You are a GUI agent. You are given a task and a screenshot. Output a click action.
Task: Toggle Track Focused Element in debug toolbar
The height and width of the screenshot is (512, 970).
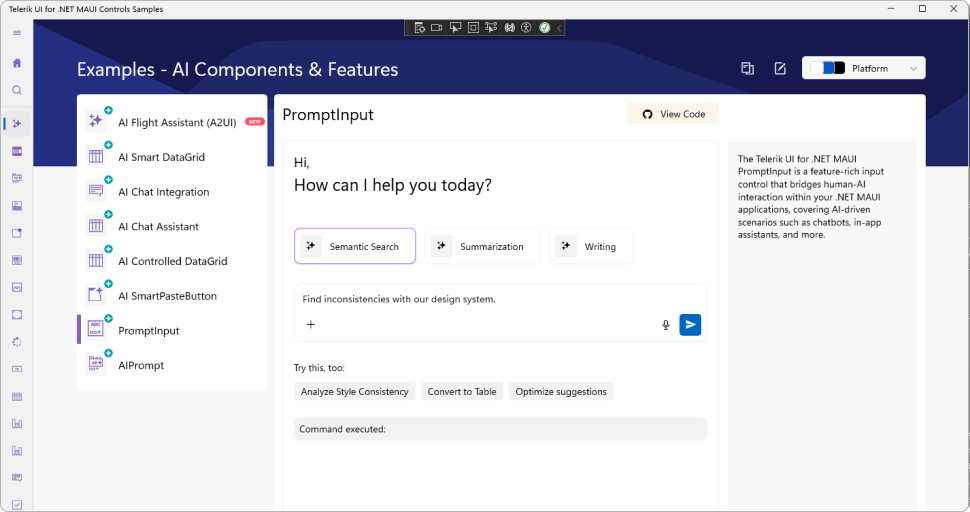[x=491, y=28]
